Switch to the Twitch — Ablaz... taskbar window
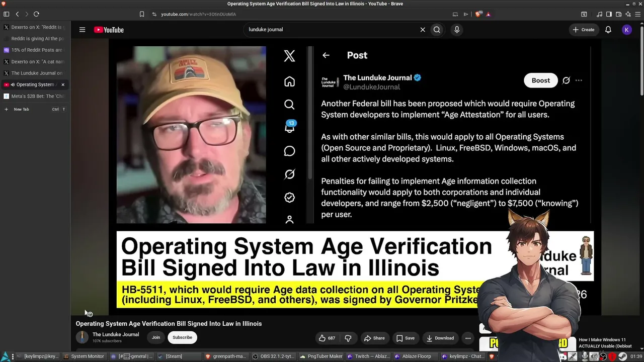The width and height of the screenshot is (644, 362). coord(368,356)
